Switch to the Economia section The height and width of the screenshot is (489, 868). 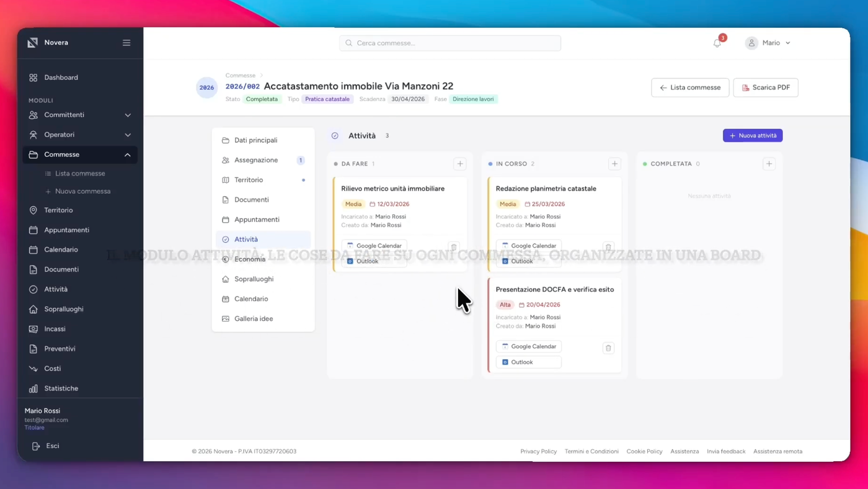pyautogui.click(x=263, y=259)
